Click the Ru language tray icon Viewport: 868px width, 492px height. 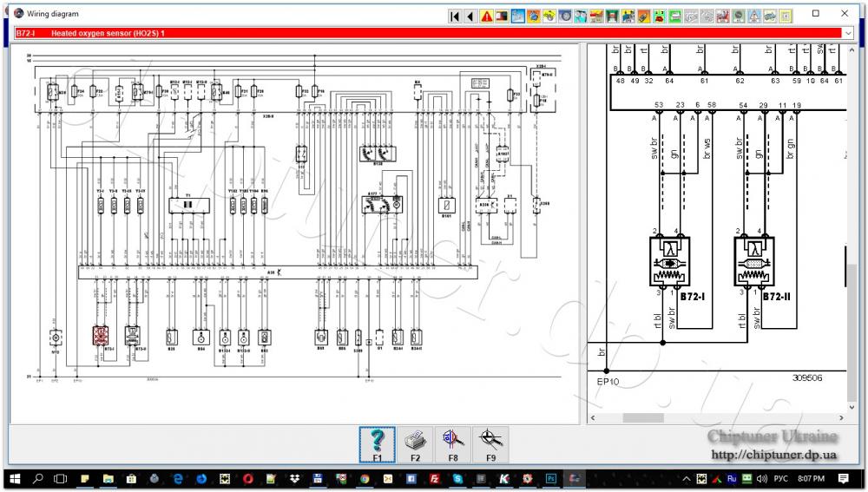[732, 479]
